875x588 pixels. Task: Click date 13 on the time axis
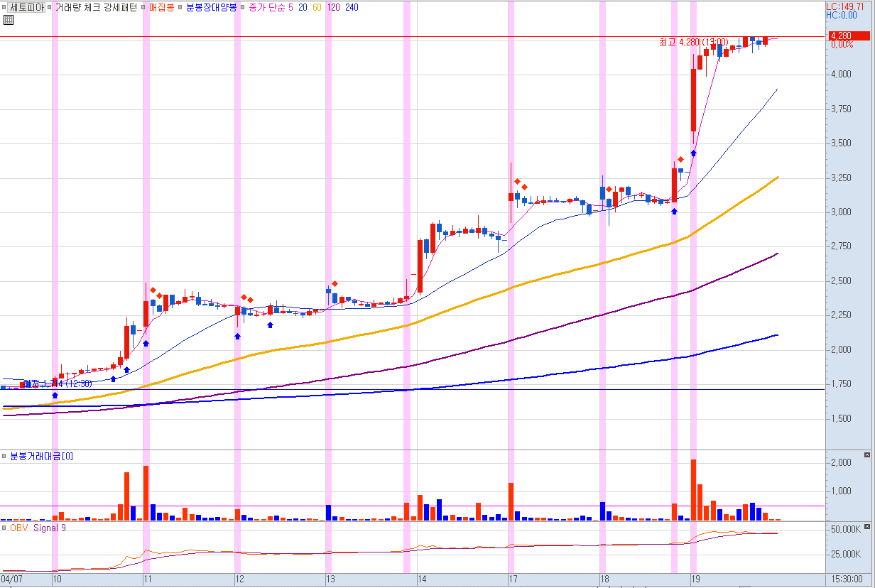point(330,579)
